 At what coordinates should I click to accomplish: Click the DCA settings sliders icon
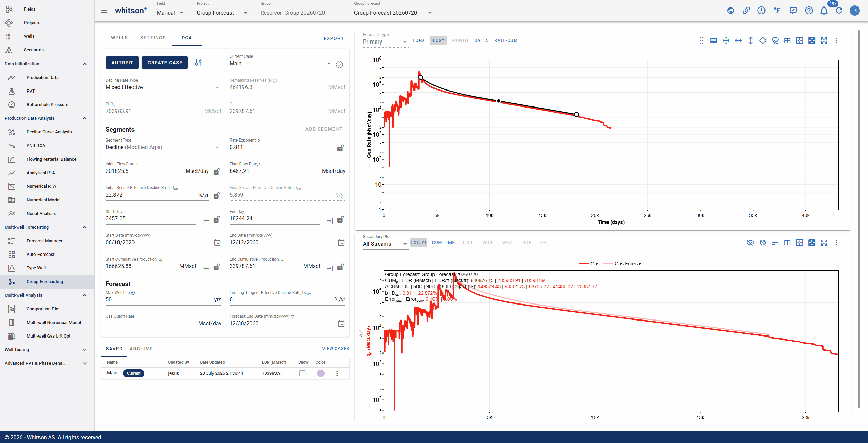[198, 63]
